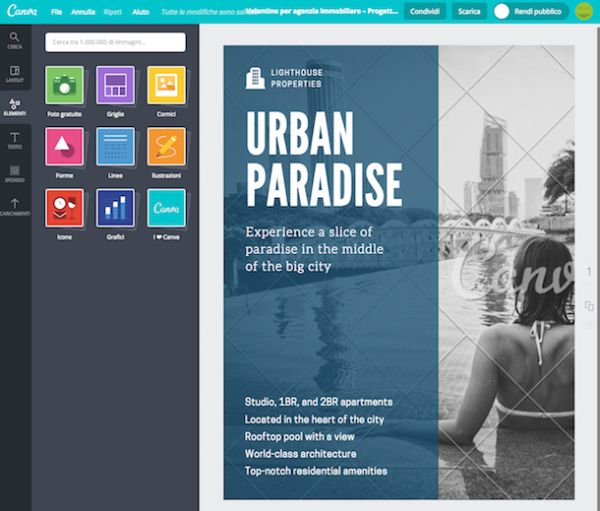Select 'Top-notch residential amenities' text
The height and width of the screenshot is (511, 600).
pyautogui.click(x=316, y=471)
